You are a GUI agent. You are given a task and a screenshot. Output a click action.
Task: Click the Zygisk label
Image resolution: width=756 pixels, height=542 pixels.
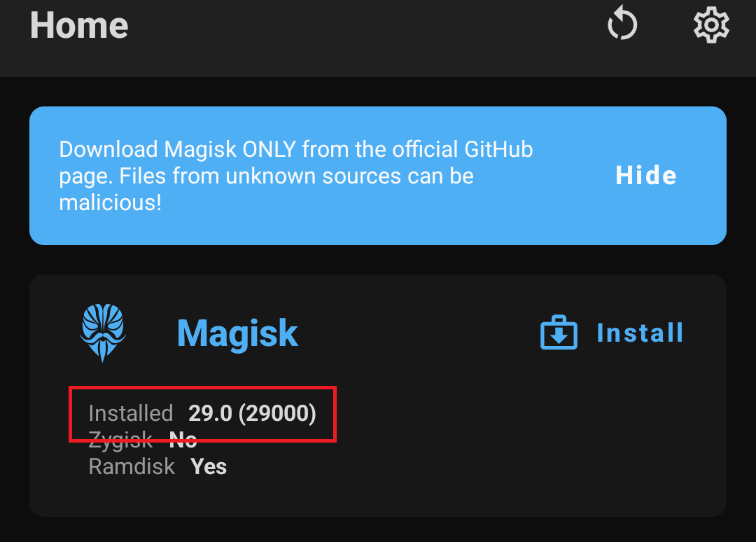[120, 440]
